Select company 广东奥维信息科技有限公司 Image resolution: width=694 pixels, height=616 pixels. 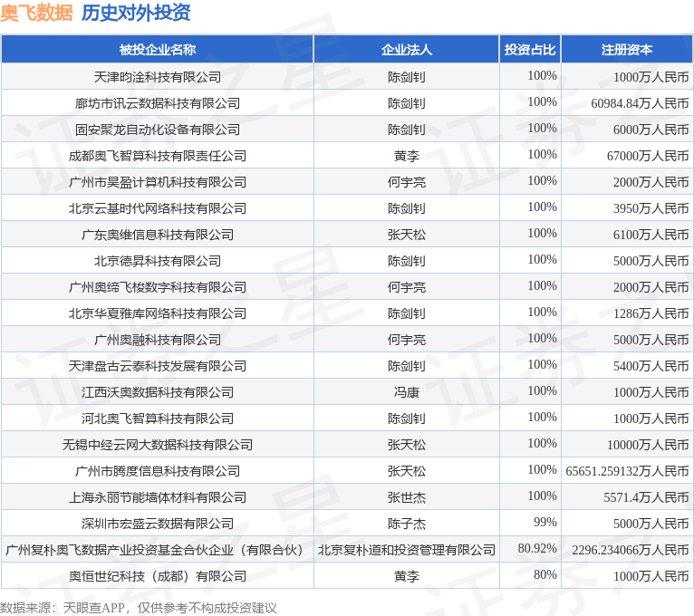tap(158, 235)
